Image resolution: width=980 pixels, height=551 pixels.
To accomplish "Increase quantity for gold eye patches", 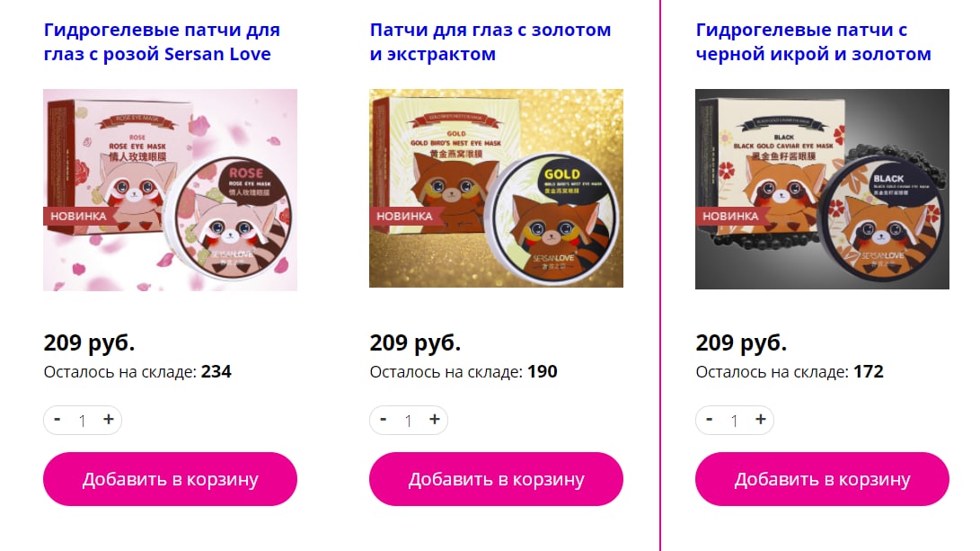I will [435, 420].
